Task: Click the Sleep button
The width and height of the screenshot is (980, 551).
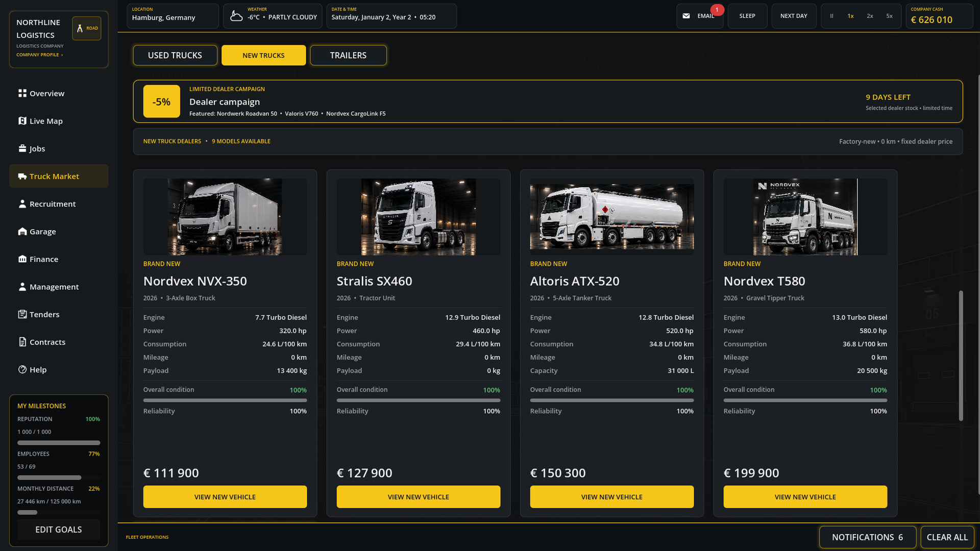Action: pos(747,16)
